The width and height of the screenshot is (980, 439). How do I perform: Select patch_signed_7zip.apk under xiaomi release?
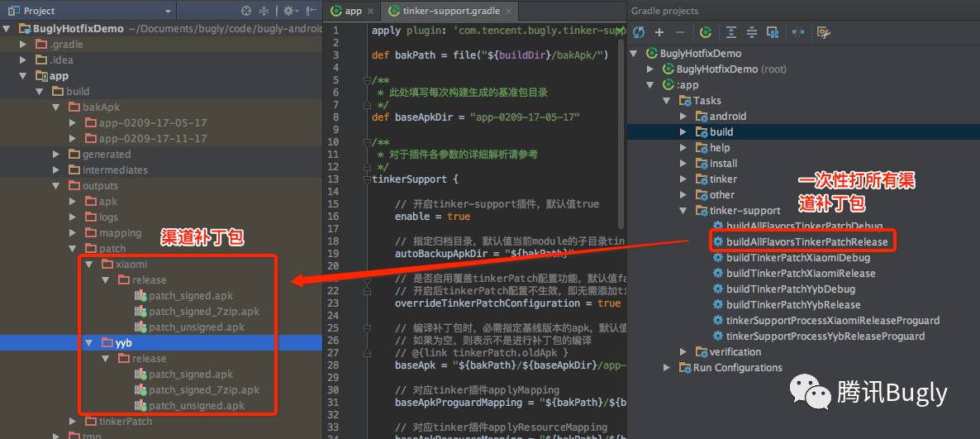[197, 311]
